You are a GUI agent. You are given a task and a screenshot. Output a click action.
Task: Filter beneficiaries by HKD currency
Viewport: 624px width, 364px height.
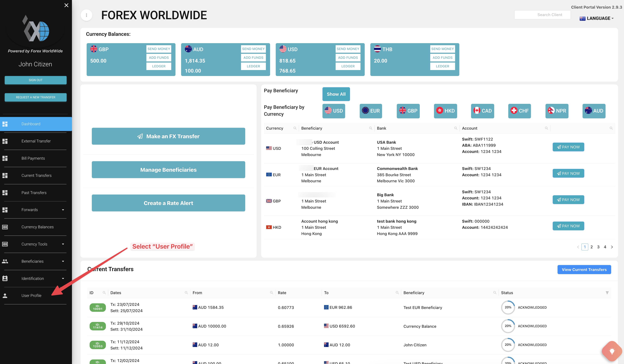pos(445,111)
